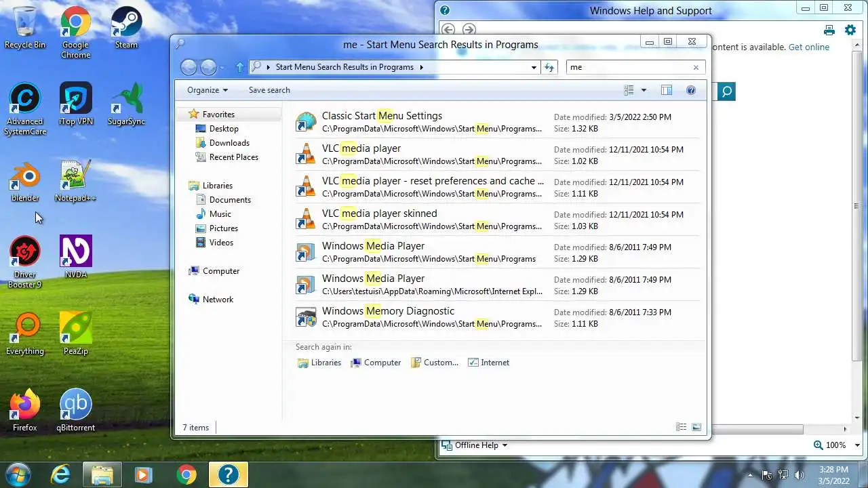
Task: Search again on Internet
Action: (489, 363)
